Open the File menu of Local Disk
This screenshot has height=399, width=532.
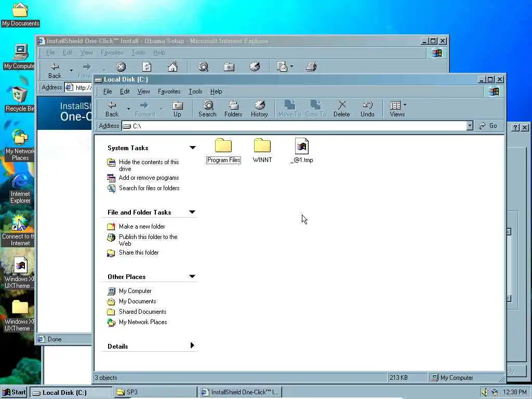point(108,91)
